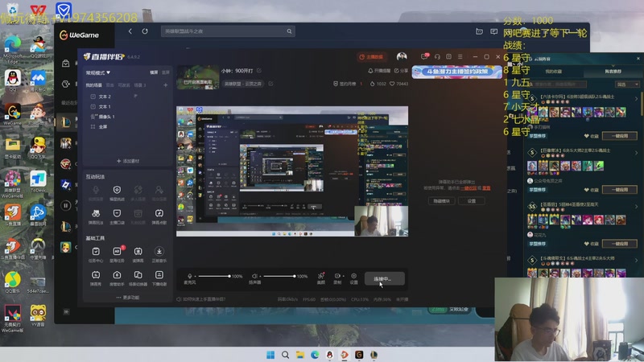Click the orange 一键修复 link
The image size is (644, 362).
[469, 188]
